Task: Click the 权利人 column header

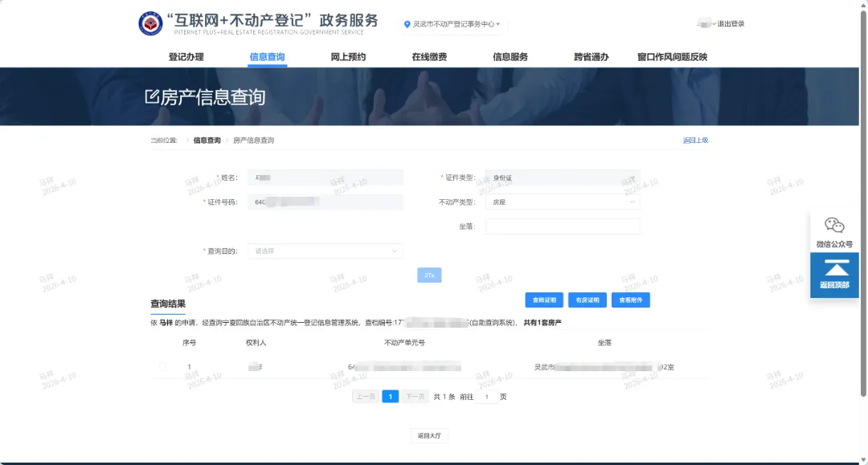Action: [256, 343]
